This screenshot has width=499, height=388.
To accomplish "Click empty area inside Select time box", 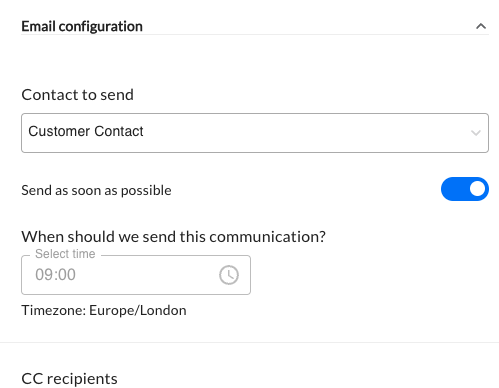I will (147, 275).
